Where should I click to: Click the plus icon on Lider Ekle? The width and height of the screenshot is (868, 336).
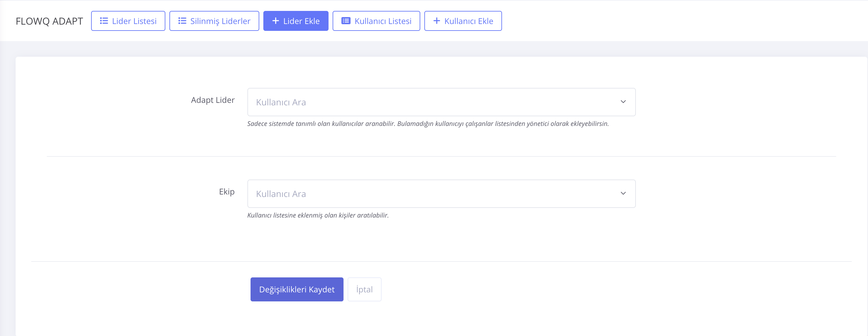[275, 21]
